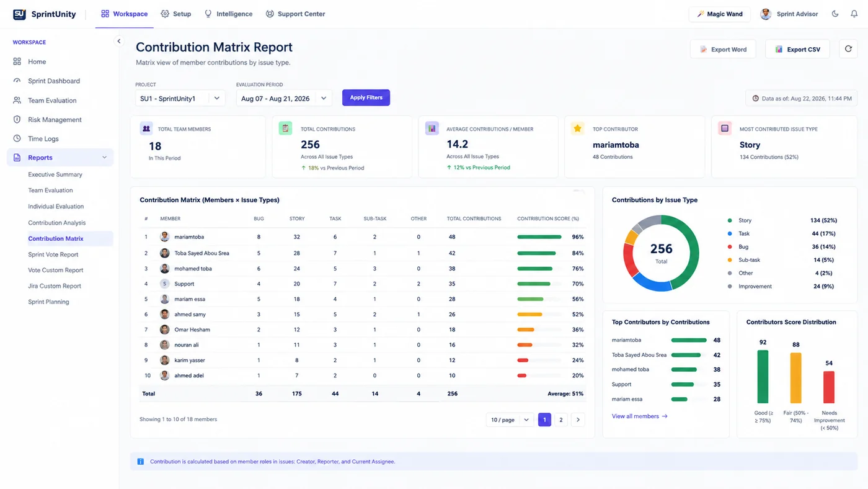Click the donut chart total 256

point(661,249)
